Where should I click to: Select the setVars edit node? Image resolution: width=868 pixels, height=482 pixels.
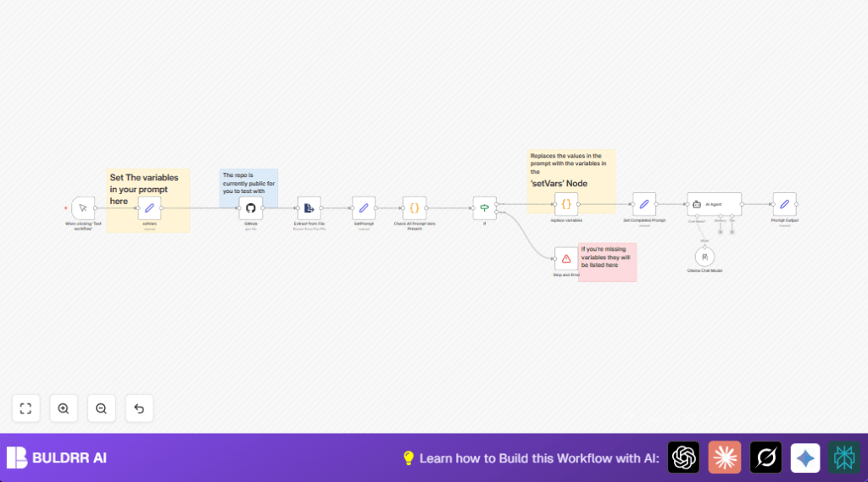pyautogui.click(x=149, y=208)
